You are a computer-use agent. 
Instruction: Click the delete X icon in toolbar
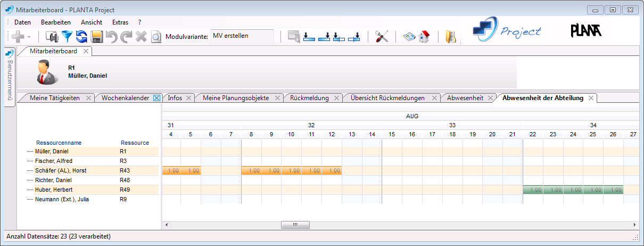click(141, 36)
